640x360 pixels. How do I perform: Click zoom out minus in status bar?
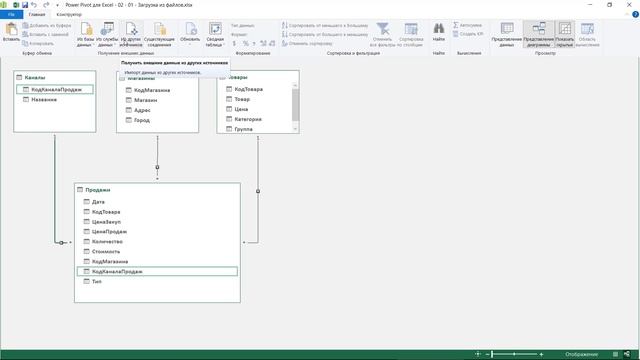(487, 354)
